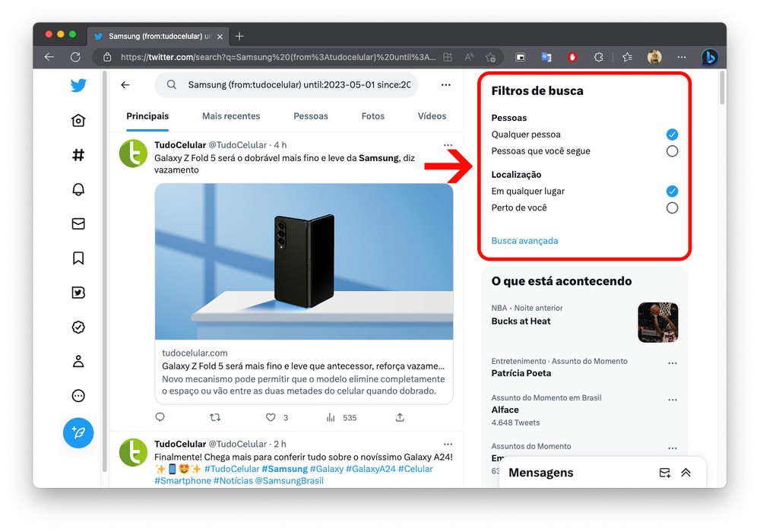
Task: Open Twitter home from sidebar house icon
Action: pyautogui.click(x=78, y=121)
